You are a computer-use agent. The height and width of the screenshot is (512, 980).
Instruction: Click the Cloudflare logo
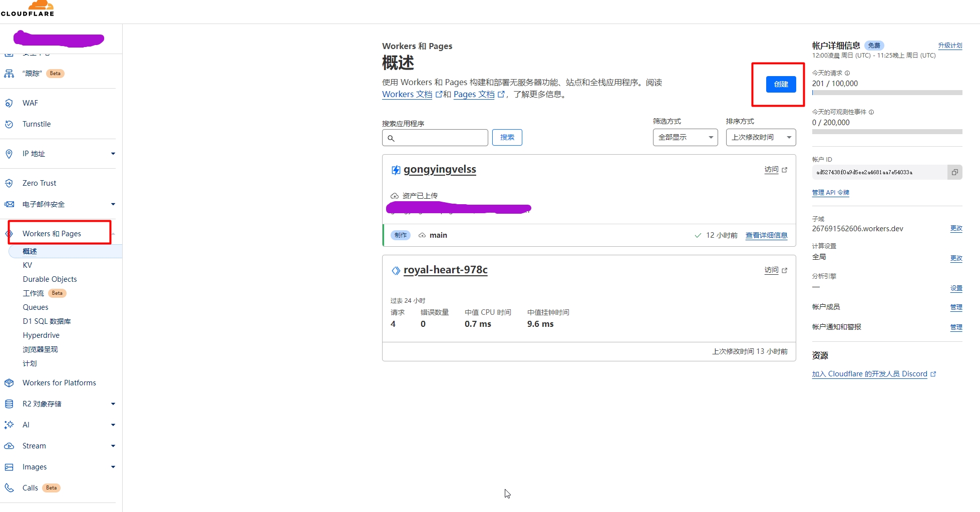(28, 9)
